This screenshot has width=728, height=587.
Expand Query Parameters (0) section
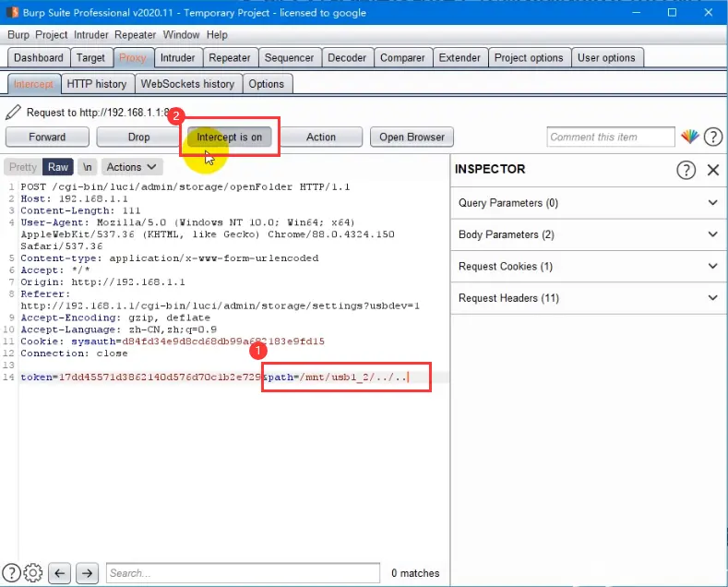(589, 203)
